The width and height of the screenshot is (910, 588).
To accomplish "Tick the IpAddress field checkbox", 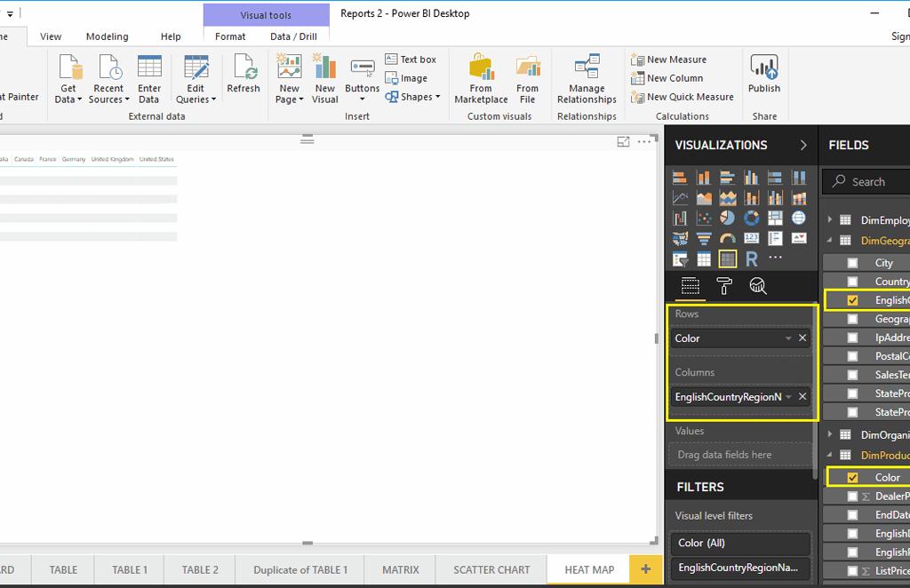I will click(x=852, y=338).
